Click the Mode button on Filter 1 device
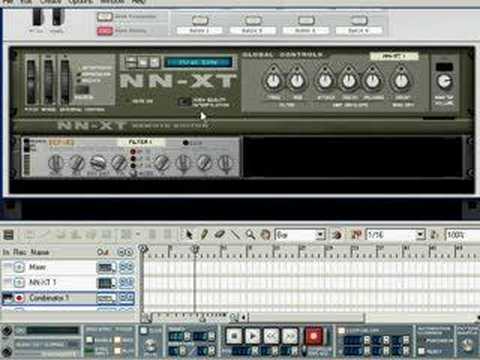Viewport: 480px width, 360px height. pos(134,173)
